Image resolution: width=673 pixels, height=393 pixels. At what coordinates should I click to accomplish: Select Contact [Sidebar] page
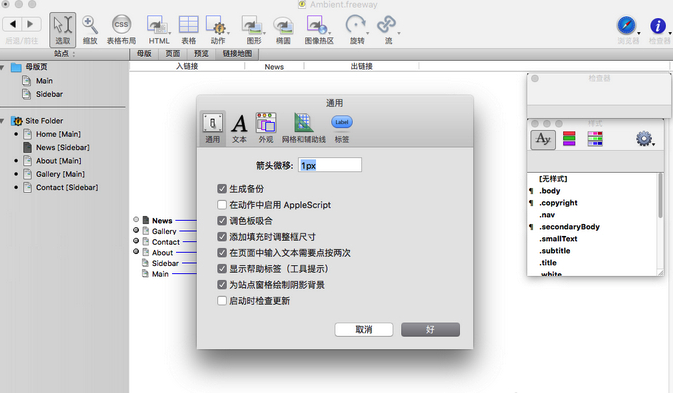coord(67,187)
